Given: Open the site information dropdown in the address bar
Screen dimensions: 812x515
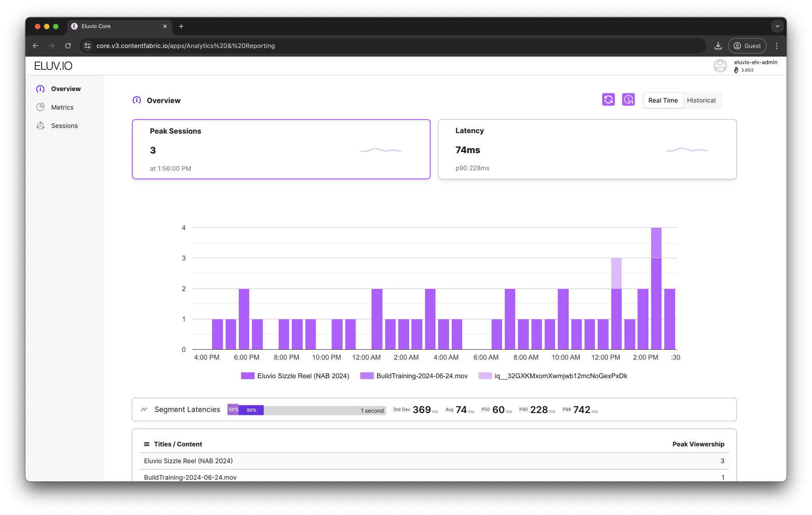Looking at the screenshot, I should pos(88,46).
